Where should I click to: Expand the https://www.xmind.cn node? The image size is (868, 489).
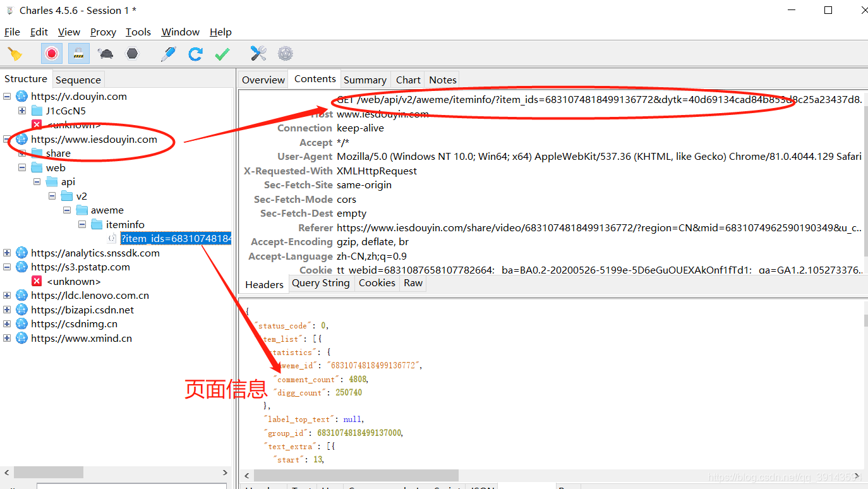point(7,338)
